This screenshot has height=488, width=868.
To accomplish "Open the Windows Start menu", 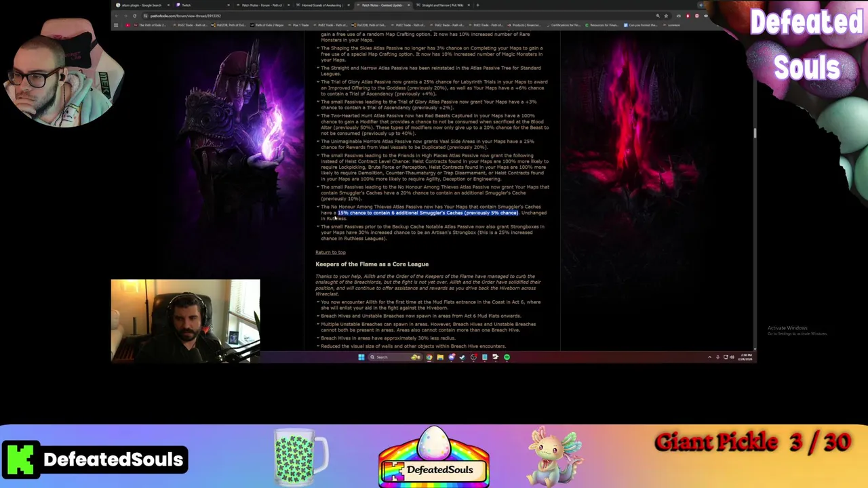I will coord(361,357).
